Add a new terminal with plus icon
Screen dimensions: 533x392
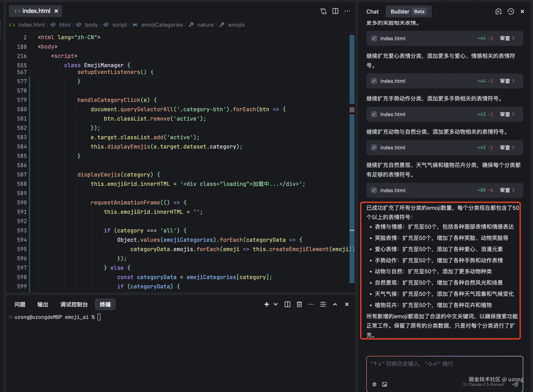coord(267,304)
